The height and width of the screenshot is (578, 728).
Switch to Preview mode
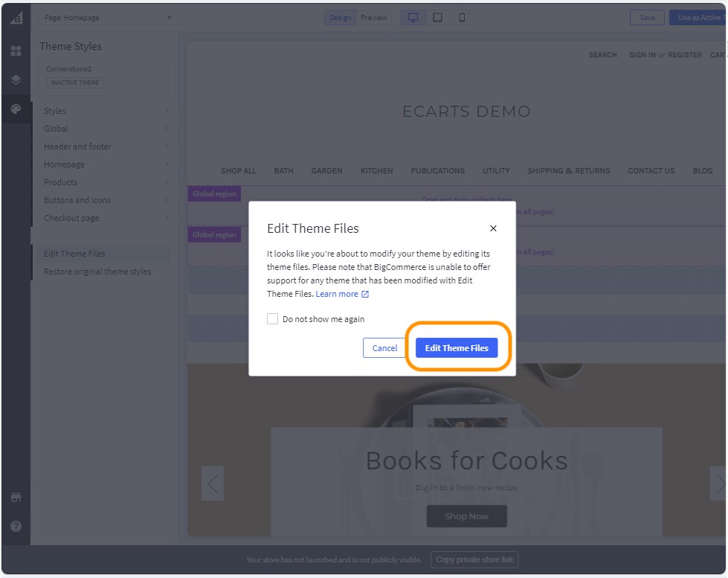pyautogui.click(x=373, y=17)
